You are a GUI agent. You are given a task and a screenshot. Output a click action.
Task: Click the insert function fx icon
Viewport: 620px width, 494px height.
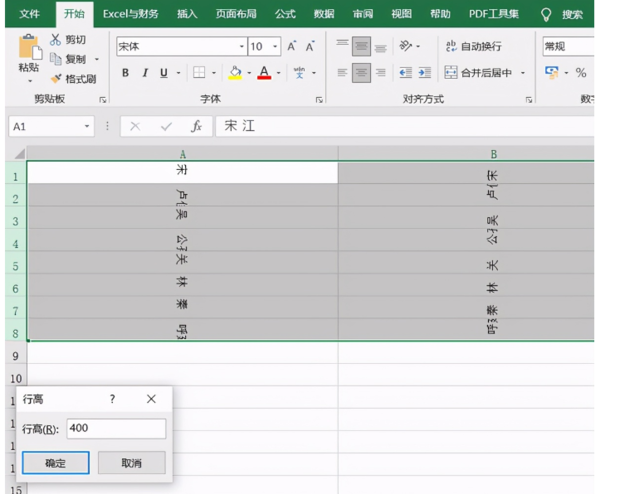coord(197,127)
